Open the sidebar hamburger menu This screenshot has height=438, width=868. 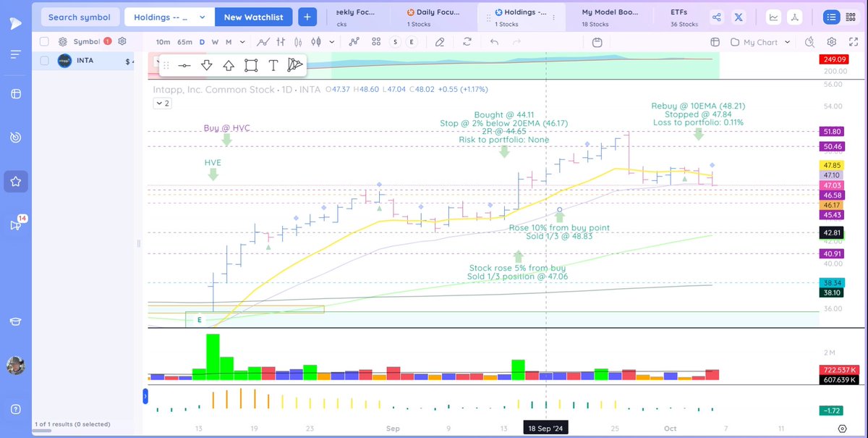coord(16,54)
